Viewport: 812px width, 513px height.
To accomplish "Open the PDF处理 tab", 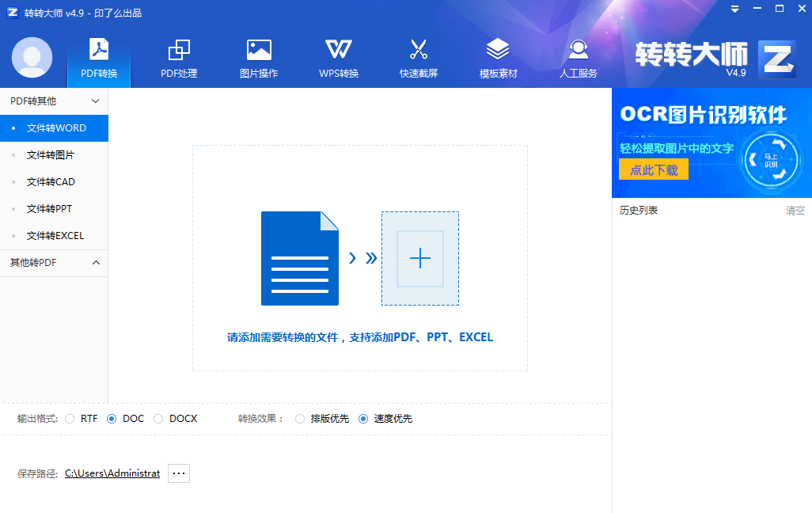I will [179, 58].
